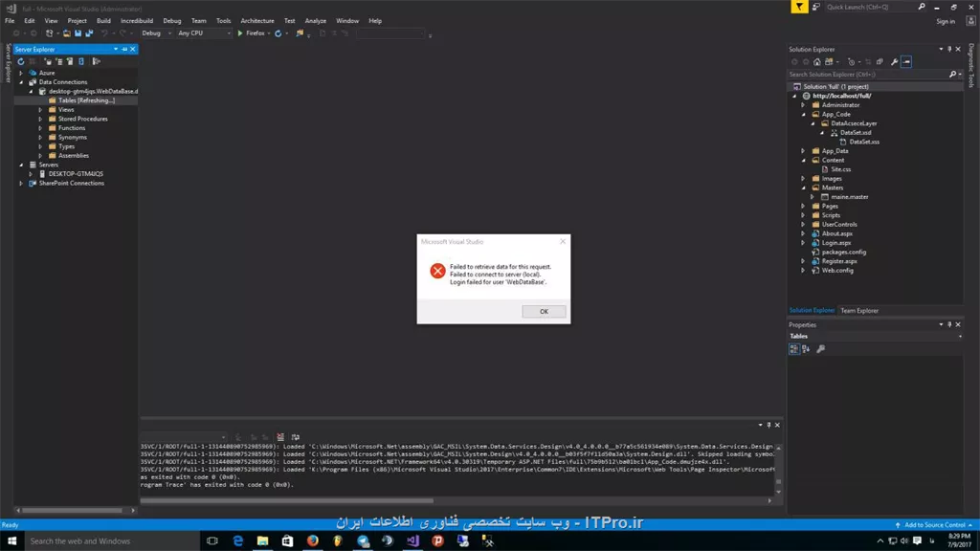Click OK in the error dialog
Image resolution: width=980 pixels, height=551 pixels.
(x=544, y=311)
